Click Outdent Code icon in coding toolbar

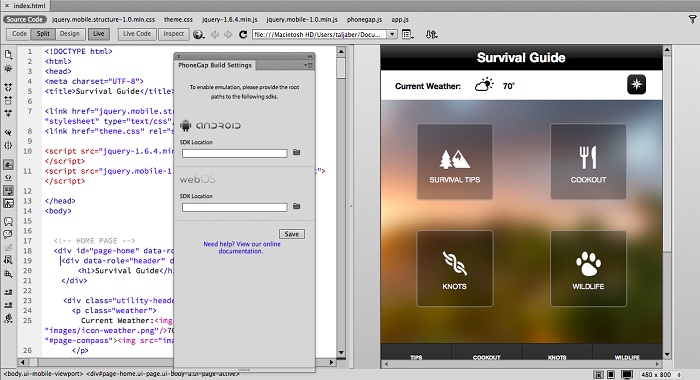coord(8,305)
